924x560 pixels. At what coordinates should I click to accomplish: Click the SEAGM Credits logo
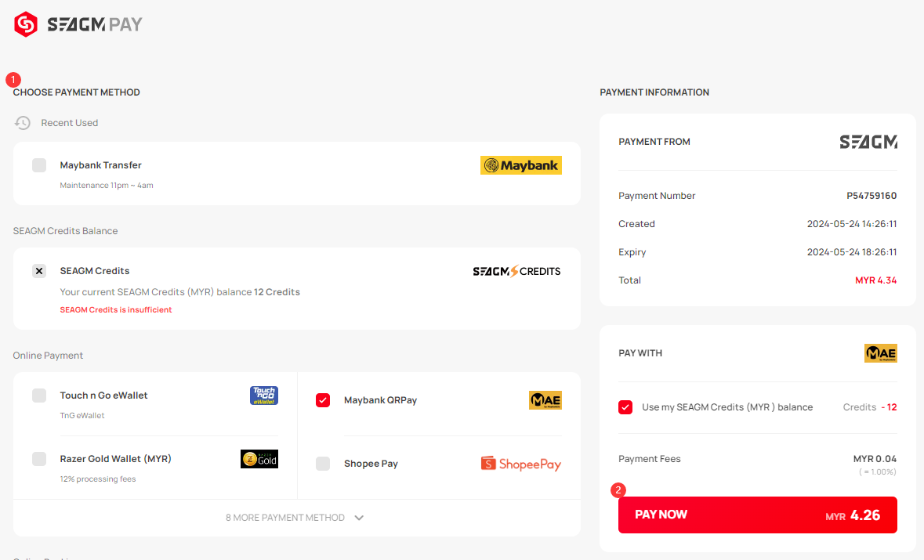516,271
